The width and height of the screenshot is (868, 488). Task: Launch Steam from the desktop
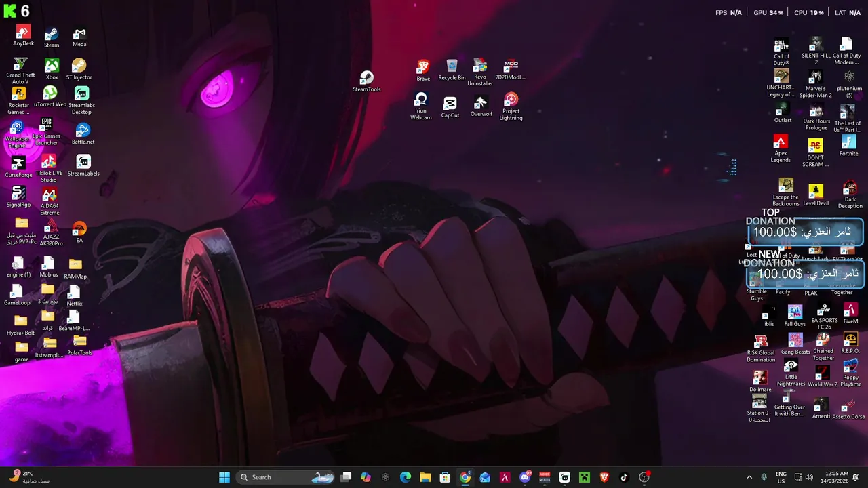click(x=52, y=38)
